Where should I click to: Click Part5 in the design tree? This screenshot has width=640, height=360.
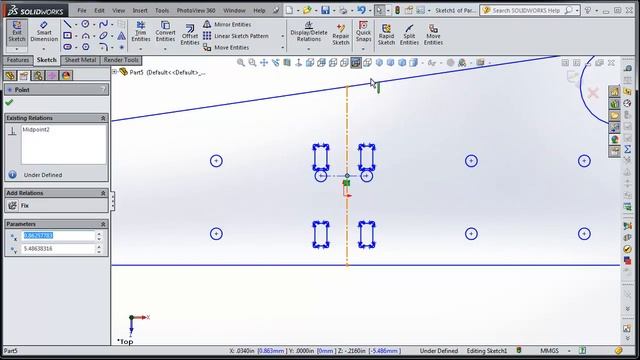[137, 72]
